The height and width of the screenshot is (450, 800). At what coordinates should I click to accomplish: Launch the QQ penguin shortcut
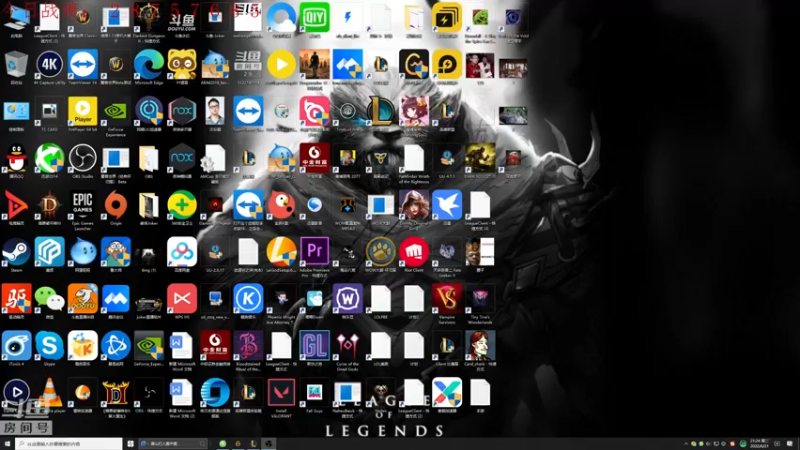click(16, 158)
